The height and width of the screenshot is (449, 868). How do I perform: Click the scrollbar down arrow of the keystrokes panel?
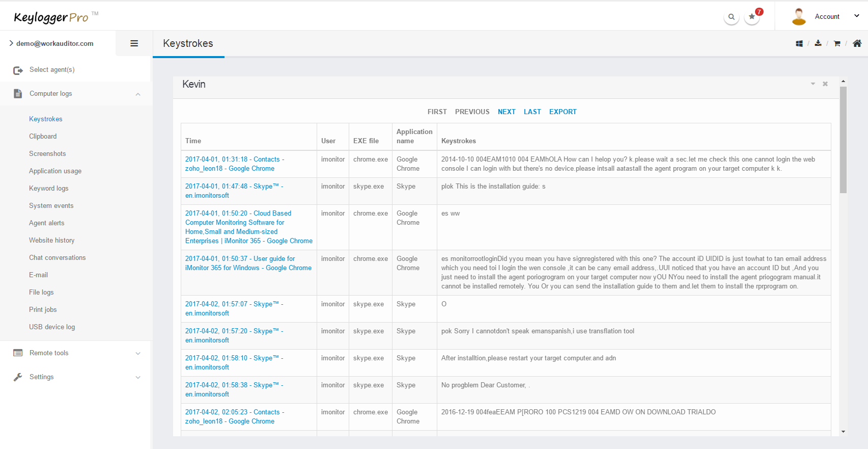click(843, 432)
